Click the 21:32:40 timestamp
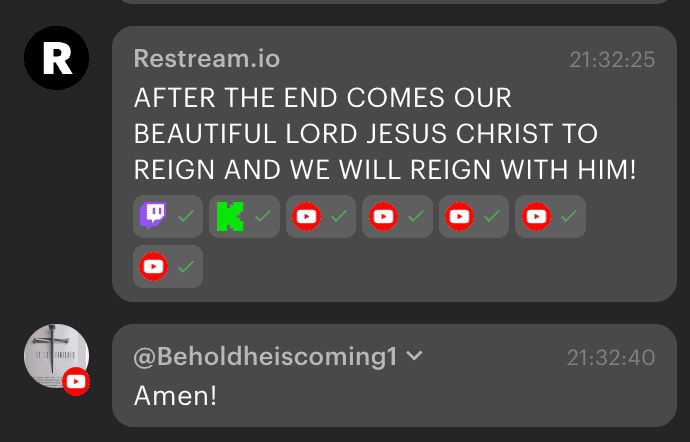Image resolution: width=690 pixels, height=442 pixels. point(611,357)
